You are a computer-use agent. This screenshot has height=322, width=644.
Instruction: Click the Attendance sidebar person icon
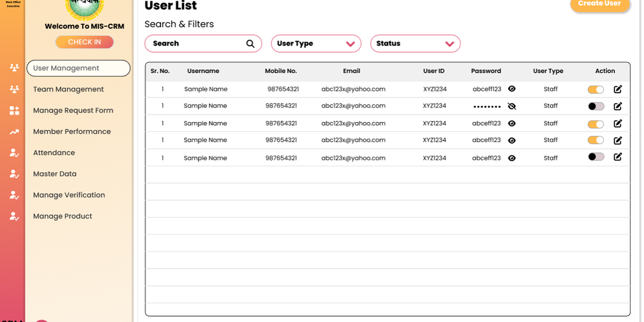pos(14,153)
